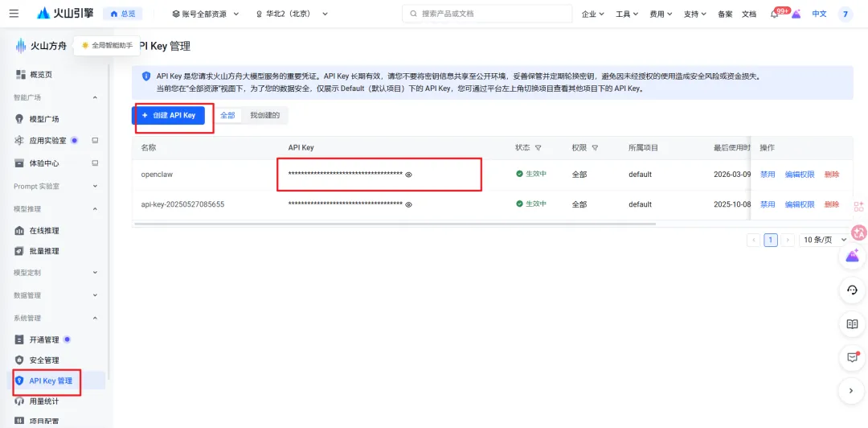Open the book documentation floating button
The height and width of the screenshot is (428, 868).
(852, 323)
